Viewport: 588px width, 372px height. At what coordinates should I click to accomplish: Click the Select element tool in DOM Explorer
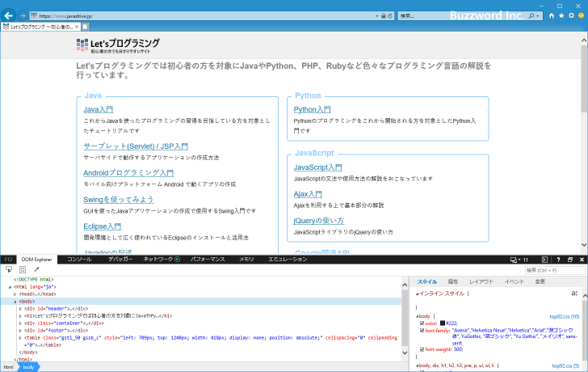pyautogui.click(x=9, y=269)
